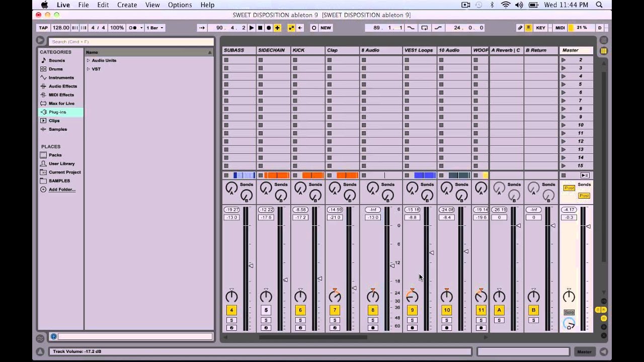This screenshot has width=644, height=362.
Task: Collapse the browser with the top-left triangle
Action: (40, 40)
